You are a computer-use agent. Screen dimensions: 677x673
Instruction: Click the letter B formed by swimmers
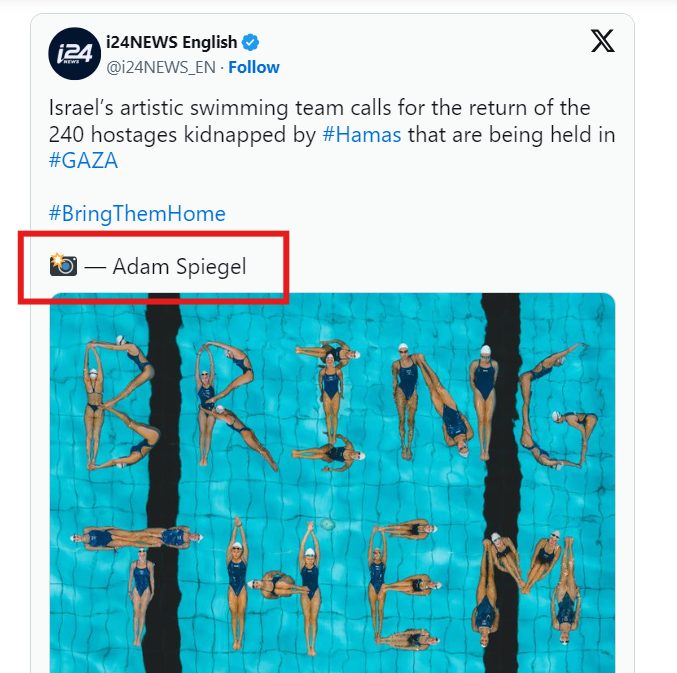point(120,402)
